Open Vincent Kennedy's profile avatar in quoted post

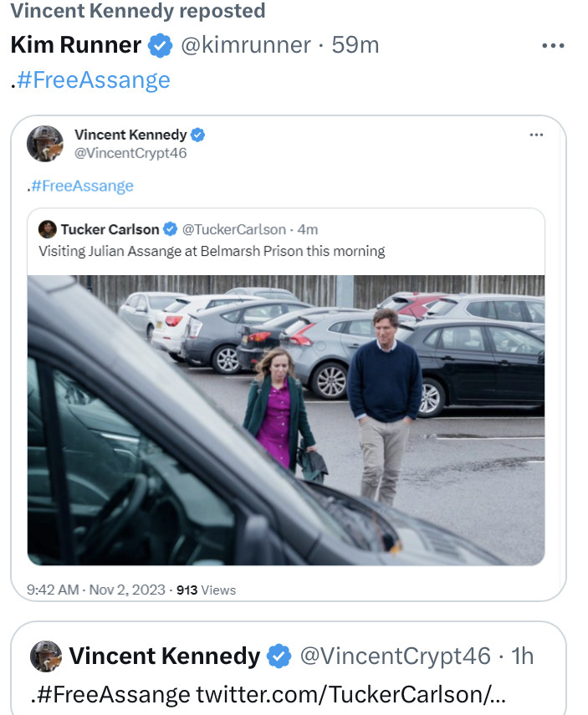tap(45, 144)
